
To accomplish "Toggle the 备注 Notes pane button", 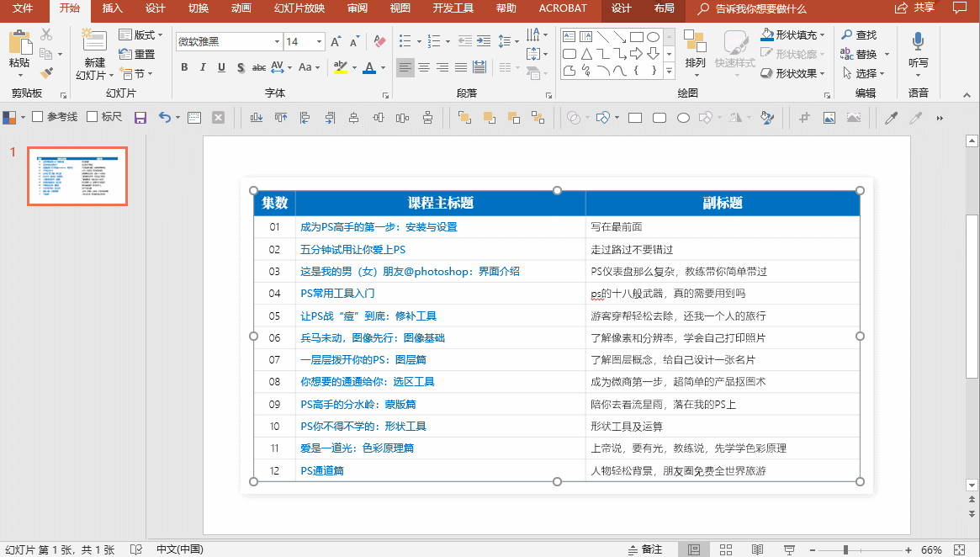I will point(645,549).
